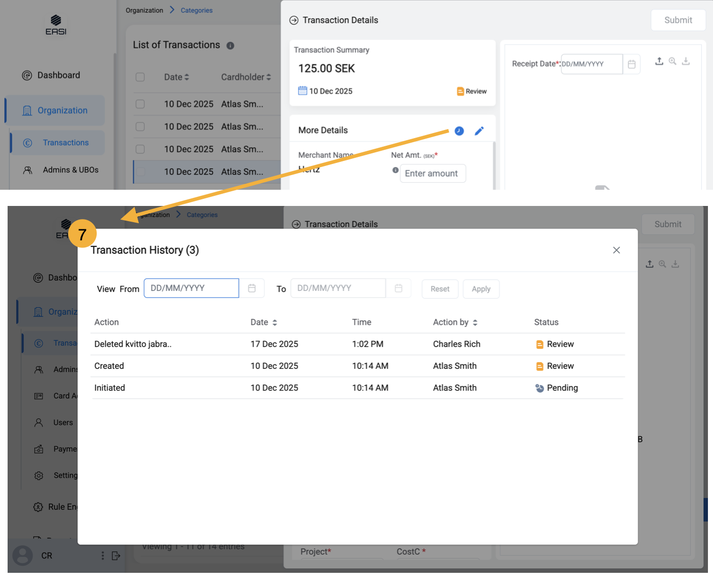Click the blue pencil edit icon
713x588 pixels.
tap(479, 131)
